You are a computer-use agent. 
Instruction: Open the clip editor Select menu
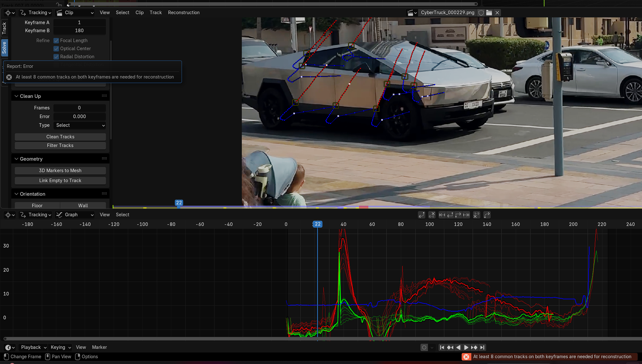click(122, 13)
